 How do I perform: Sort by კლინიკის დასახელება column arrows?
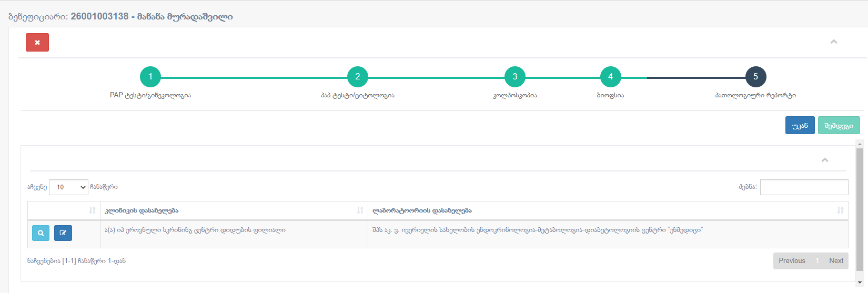coord(360,210)
